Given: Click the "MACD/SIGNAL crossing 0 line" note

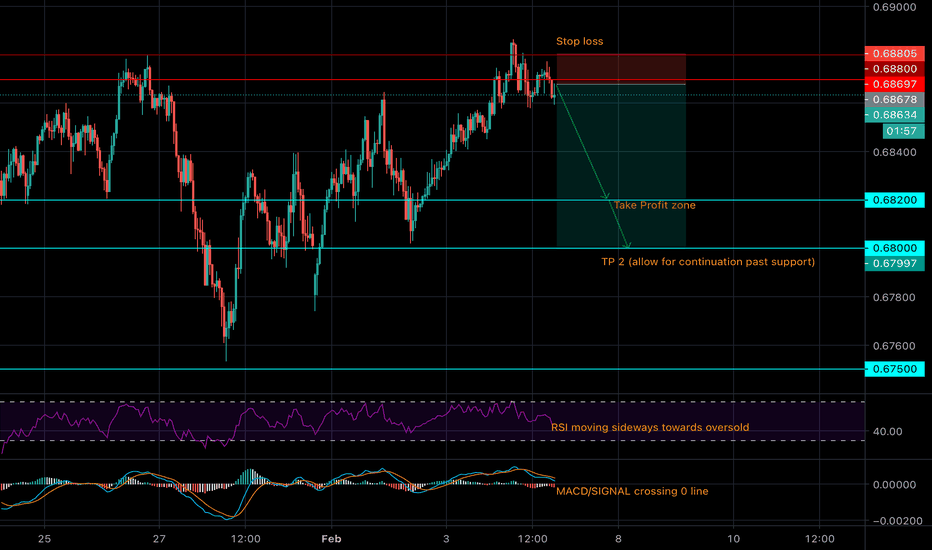Looking at the screenshot, I should click(x=632, y=491).
